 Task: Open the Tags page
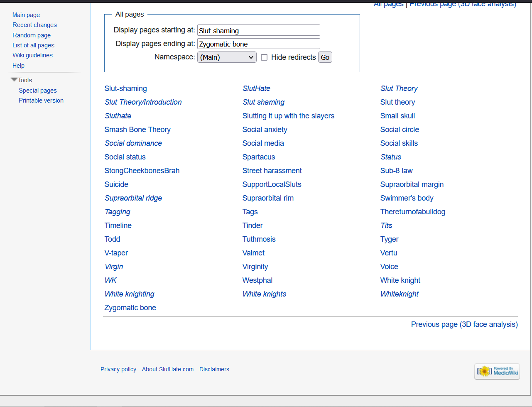tap(250, 212)
